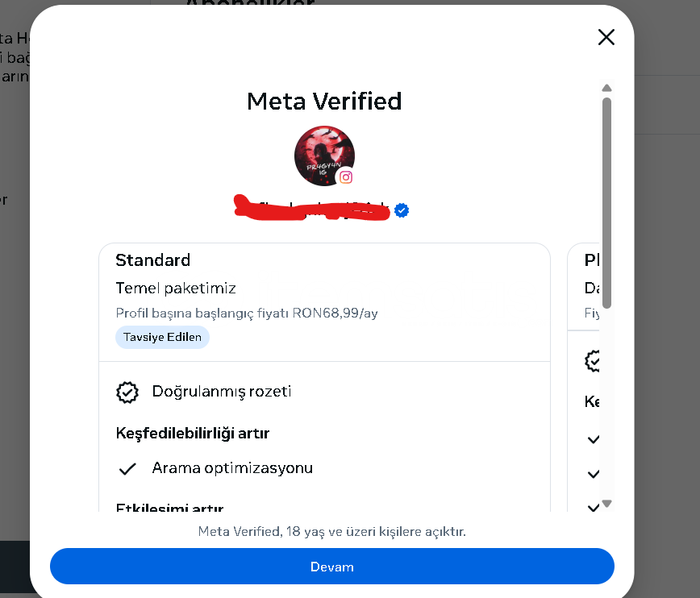Click the scrollbar down arrow
The height and width of the screenshot is (598, 700).
pos(607,504)
